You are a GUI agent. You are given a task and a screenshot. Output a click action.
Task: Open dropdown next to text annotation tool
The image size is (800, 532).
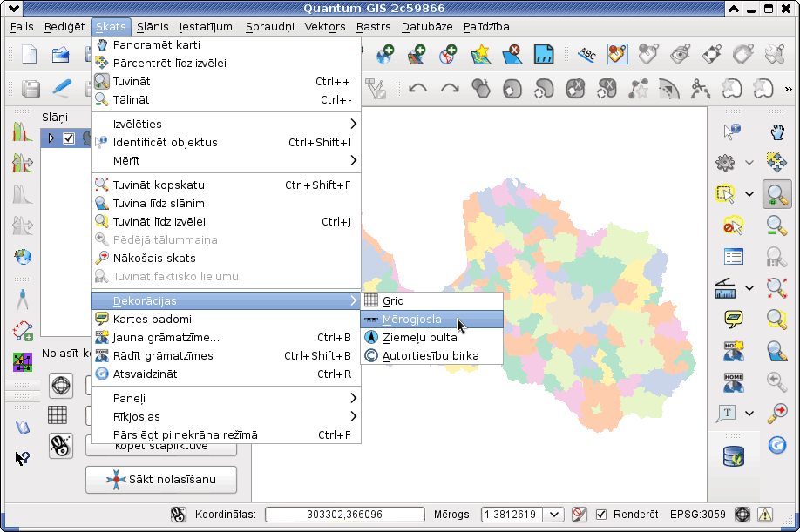[749, 414]
